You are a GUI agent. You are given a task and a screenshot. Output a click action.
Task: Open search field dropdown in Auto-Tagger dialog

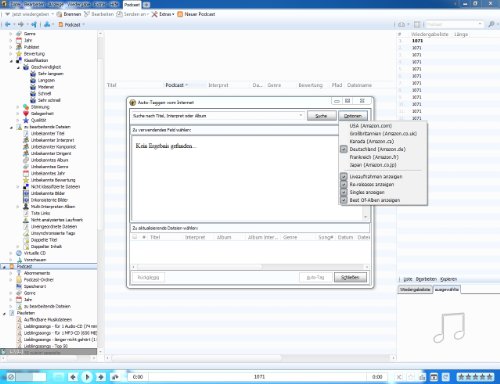pos(301,116)
